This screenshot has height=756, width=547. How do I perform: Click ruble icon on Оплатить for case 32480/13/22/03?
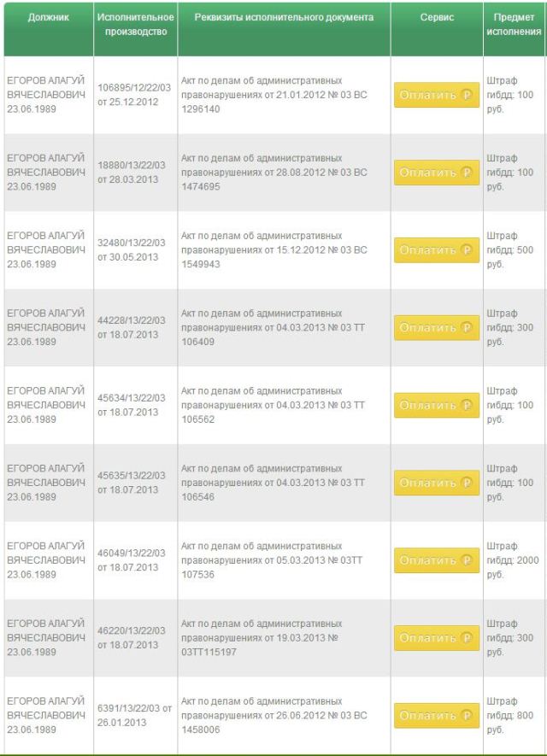coord(466,250)
